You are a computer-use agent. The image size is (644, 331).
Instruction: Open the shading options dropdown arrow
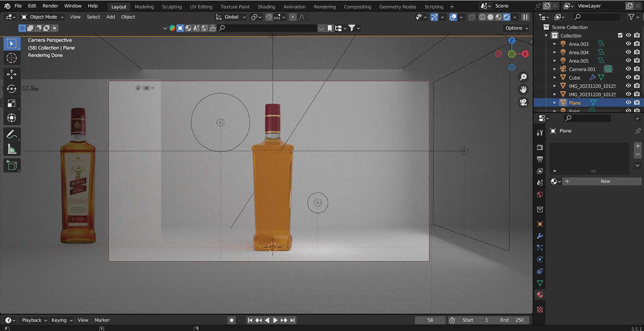tap(515, 17)
